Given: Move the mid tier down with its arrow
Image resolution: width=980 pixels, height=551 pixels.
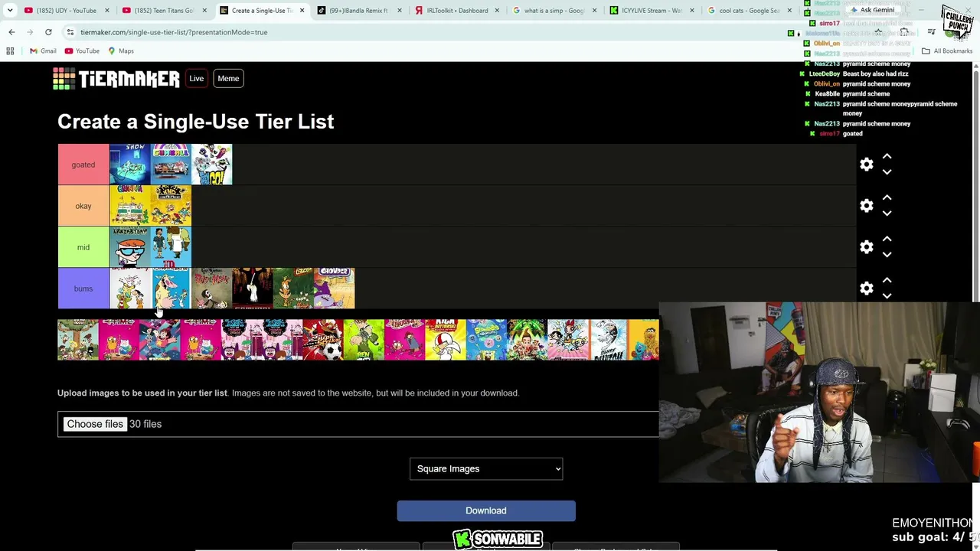Looking at the screenshot, I should [x=887, y=255].
